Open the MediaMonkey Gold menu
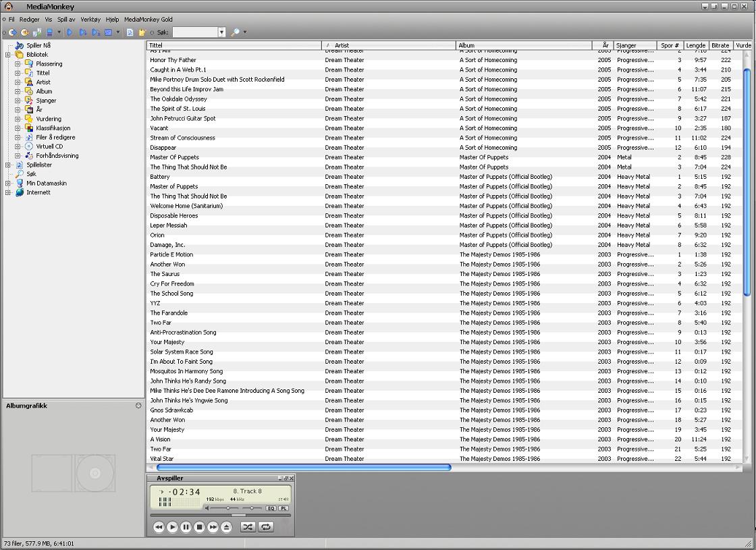The image size is (756, 550). (148, 20)
